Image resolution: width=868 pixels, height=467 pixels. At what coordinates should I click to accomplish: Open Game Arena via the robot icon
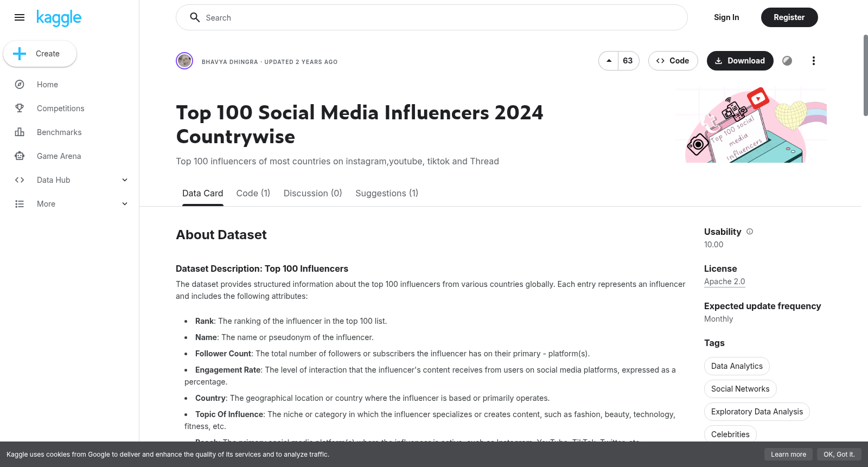[20, 156]
